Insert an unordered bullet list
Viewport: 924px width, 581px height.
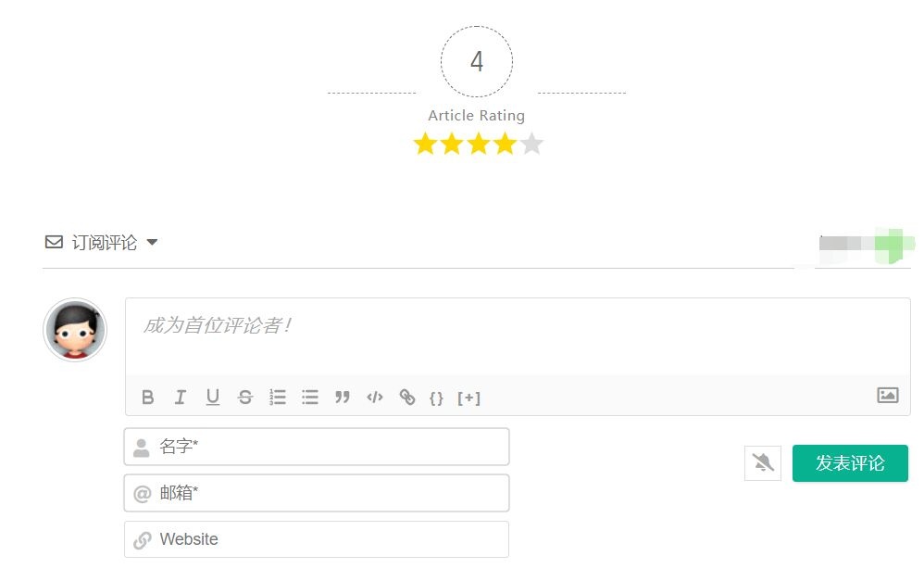310,398
